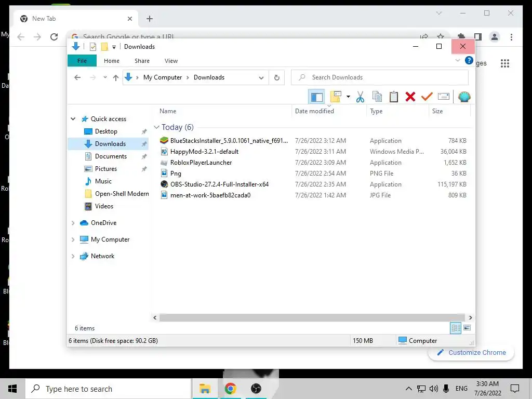The height and width of the screenshot is (399, 532).
Task: Click the orange checkmark Properties icon
Action: 427,97
